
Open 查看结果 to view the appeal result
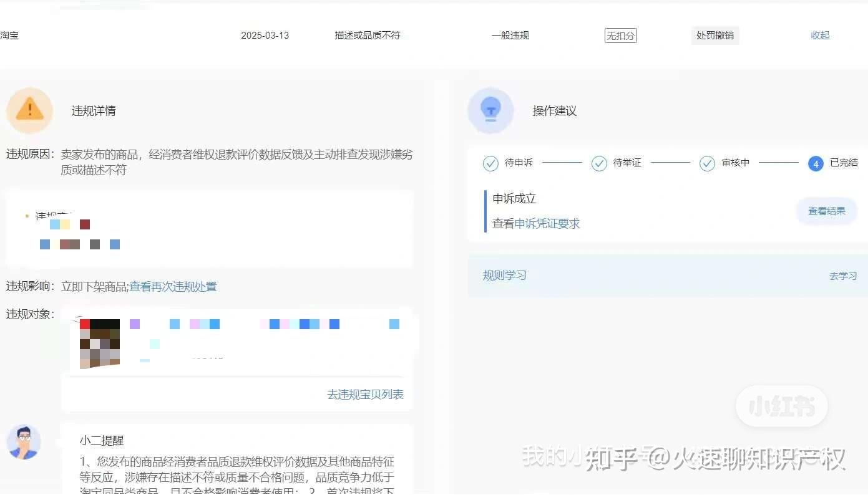(827, 211)
